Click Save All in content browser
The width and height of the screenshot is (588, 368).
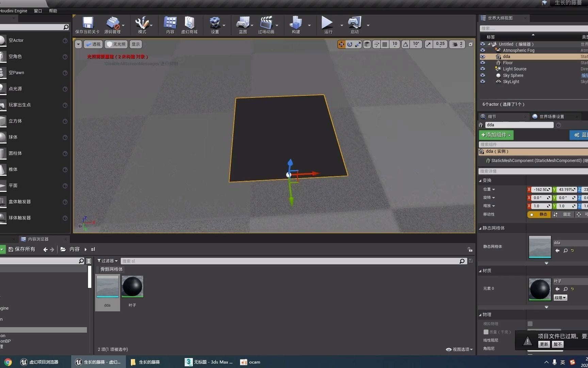pos(22,249)
